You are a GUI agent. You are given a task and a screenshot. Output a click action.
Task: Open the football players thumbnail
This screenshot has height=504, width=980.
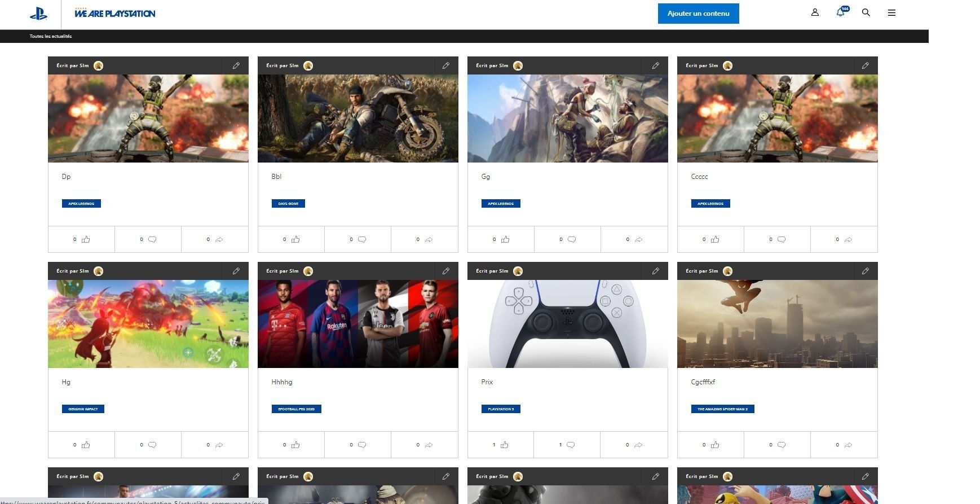358,324
